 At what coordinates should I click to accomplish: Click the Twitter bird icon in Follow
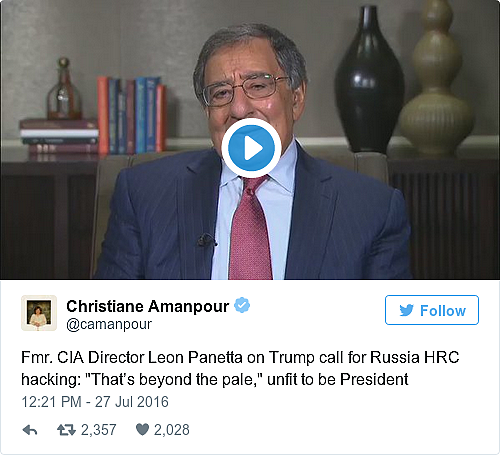[x=406, y=310]
